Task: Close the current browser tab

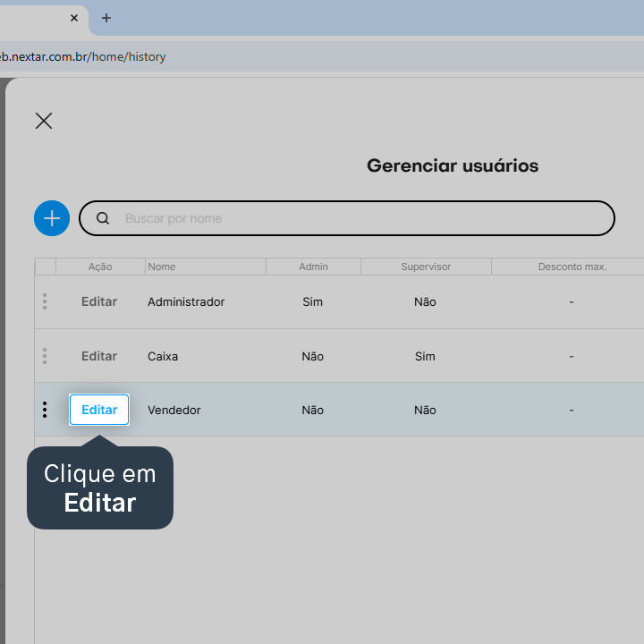Action: pos(74,18)
